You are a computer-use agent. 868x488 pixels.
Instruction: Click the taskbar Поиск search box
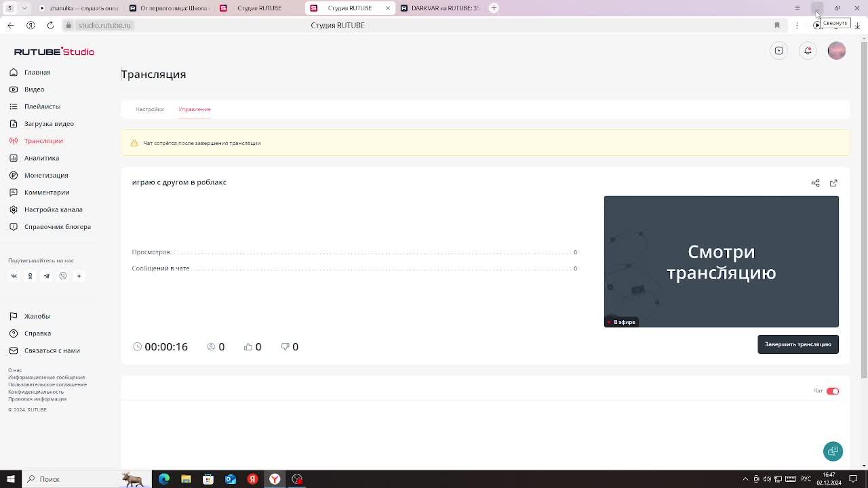(87, 479)
